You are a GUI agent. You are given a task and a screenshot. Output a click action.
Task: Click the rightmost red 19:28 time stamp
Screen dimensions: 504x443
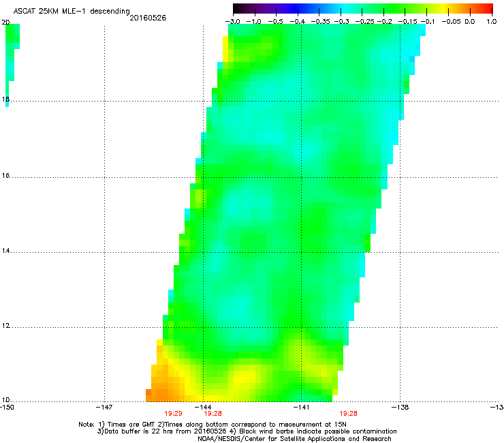349,414
